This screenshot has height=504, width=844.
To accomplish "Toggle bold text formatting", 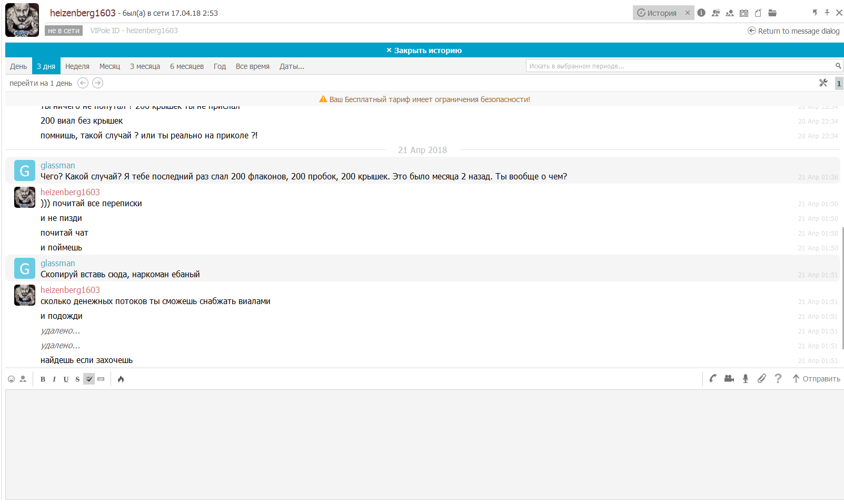I will [43, 379].
